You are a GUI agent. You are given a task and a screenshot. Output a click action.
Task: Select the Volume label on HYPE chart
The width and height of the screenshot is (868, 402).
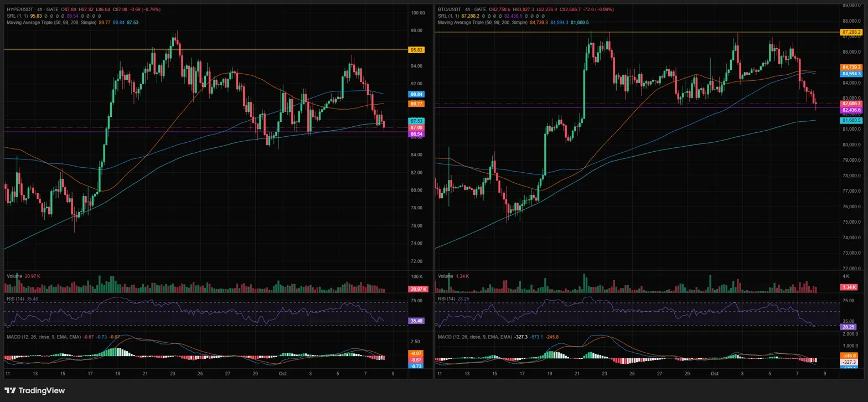14,276
